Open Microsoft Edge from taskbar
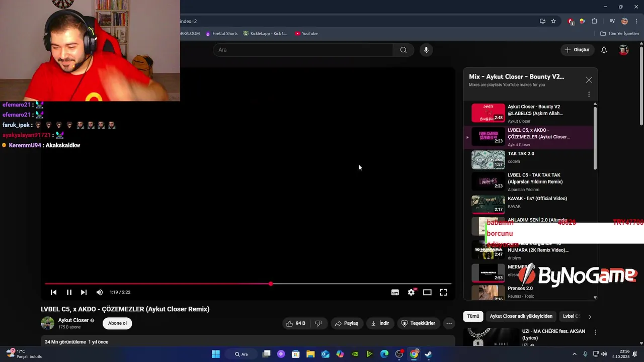This screenshot has width=644, height=362. (x=384, y=354)
